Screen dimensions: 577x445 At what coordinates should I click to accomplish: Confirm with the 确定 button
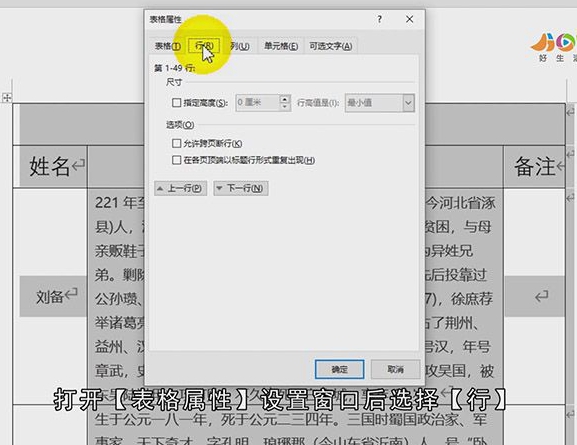click(339, 369)
